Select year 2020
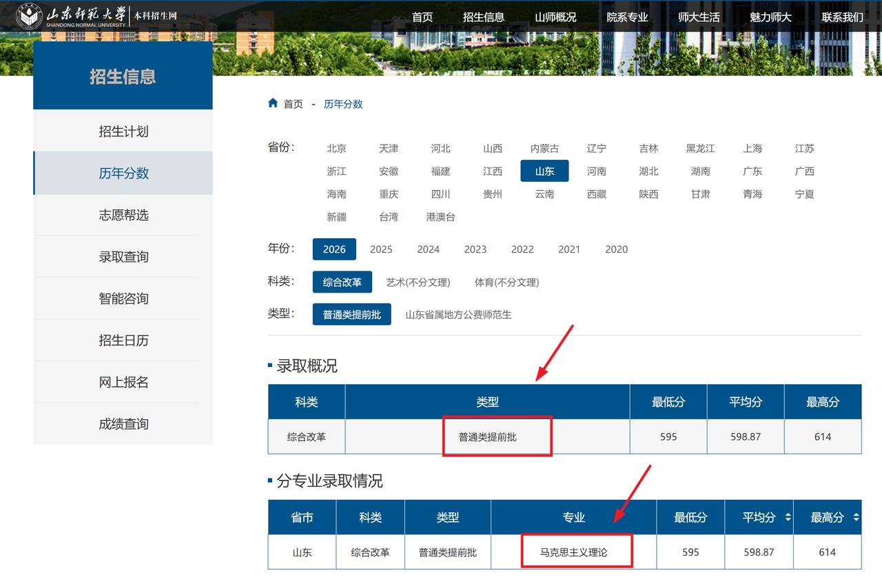This screenshot has height=588, width=882. (x=617, y=249)
